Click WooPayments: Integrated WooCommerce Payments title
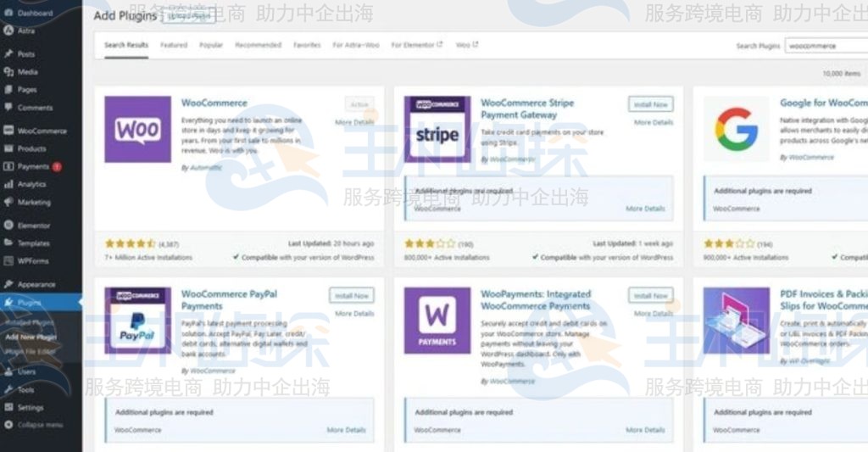 536,299
